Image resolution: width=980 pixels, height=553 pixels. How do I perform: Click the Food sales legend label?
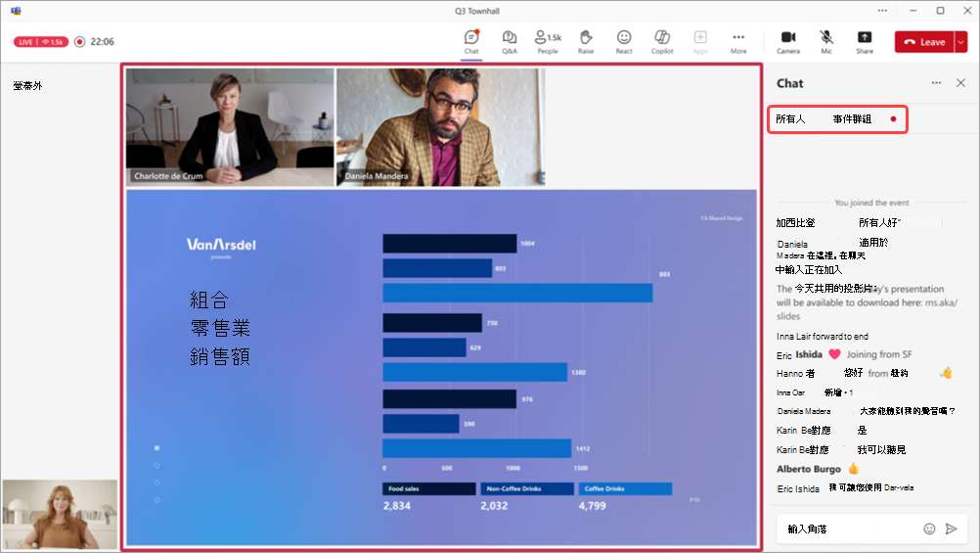click(x=428, y=488)
